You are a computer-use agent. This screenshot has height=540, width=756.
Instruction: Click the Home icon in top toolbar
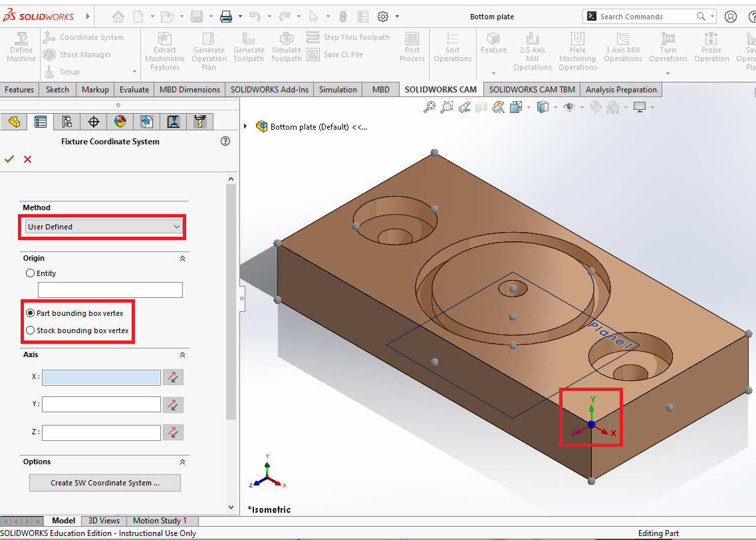[x=118, y=17]
